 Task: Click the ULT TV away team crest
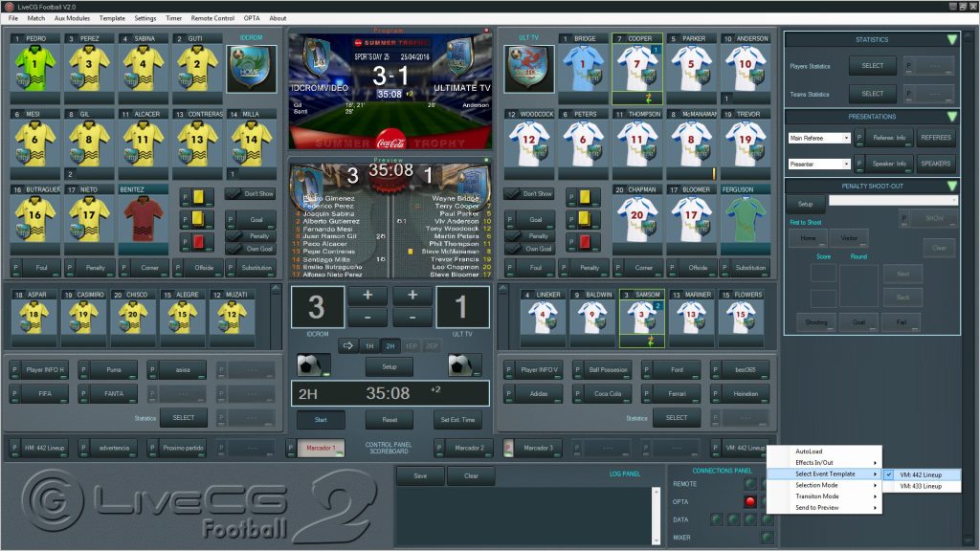(x=528, y=69)
